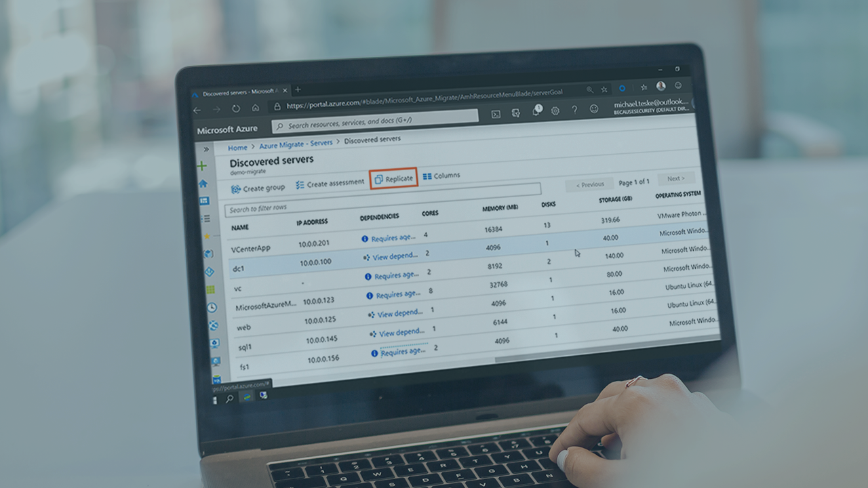Click Create group in the toolbar
The height and width of the screenshot is (488, 868).
[258, 188]
